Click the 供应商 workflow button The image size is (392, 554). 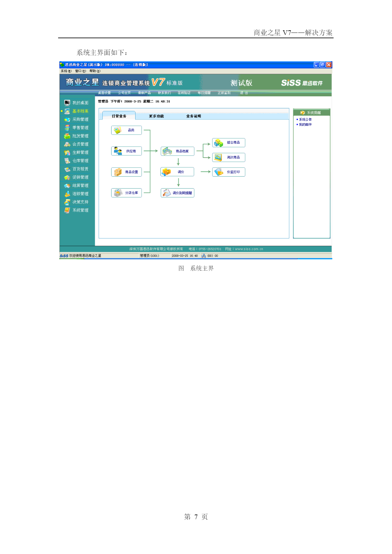(126, 151)
